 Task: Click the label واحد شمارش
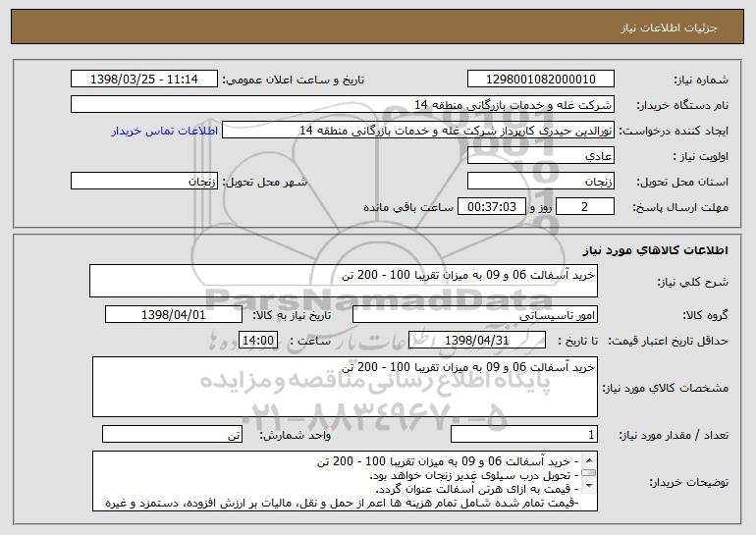pos(296,435)
